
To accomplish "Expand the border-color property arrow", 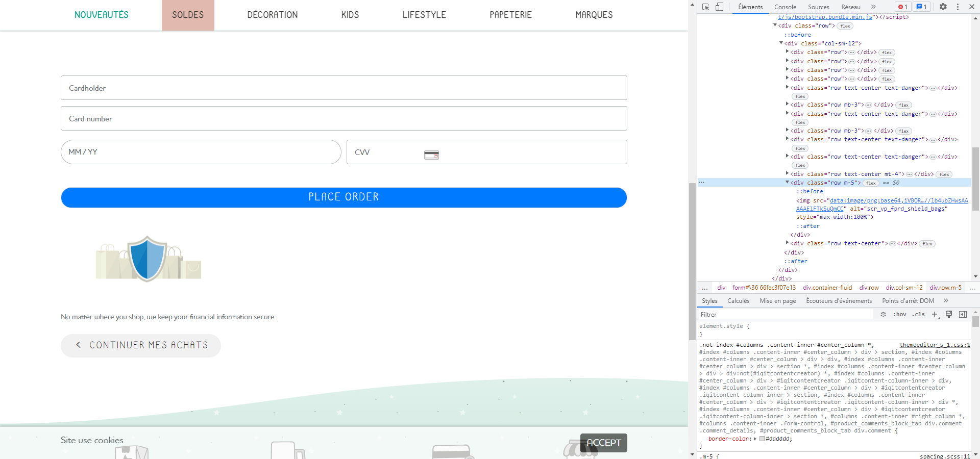I will [755, 439].
